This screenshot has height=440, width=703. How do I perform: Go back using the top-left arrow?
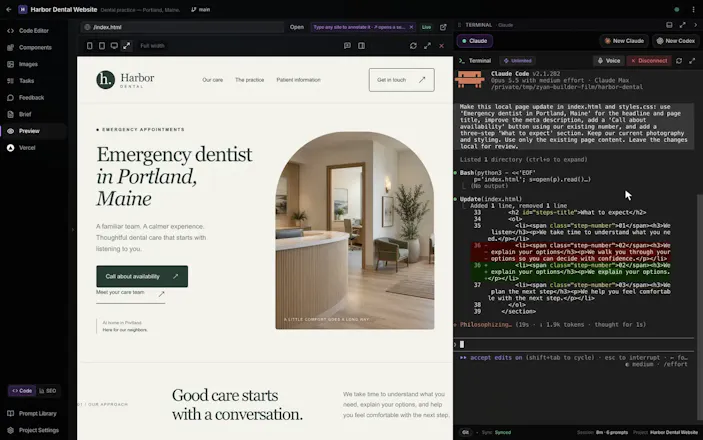9,9
